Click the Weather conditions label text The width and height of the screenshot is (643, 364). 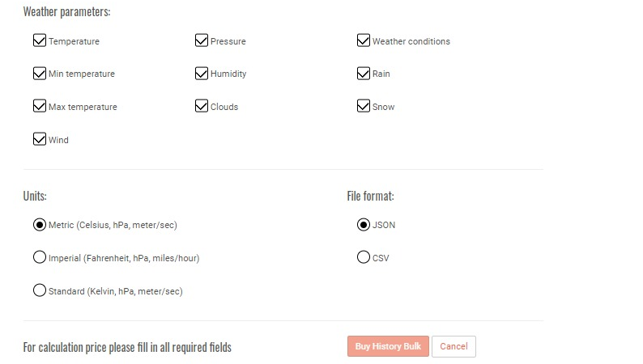[411, 41]
